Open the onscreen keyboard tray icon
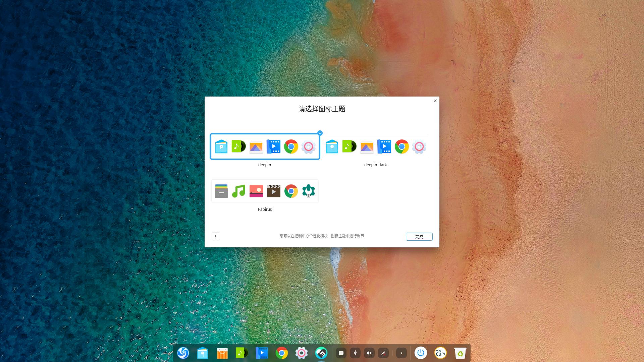The height and width of the screenshot is (362, 644). [x=341, y=353]
